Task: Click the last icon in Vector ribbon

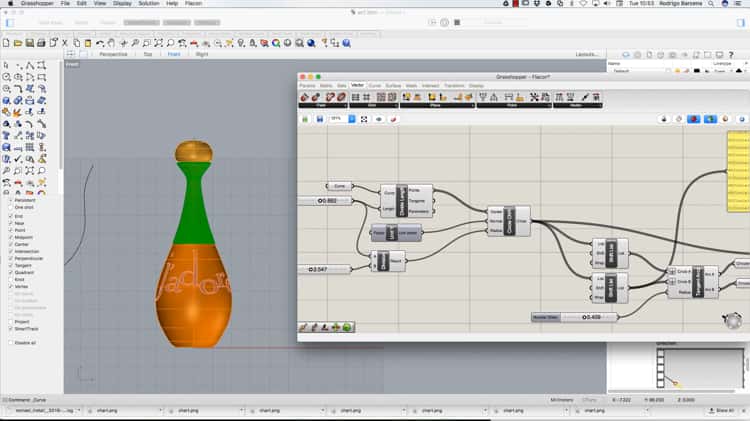Action: tap(596, 97)
